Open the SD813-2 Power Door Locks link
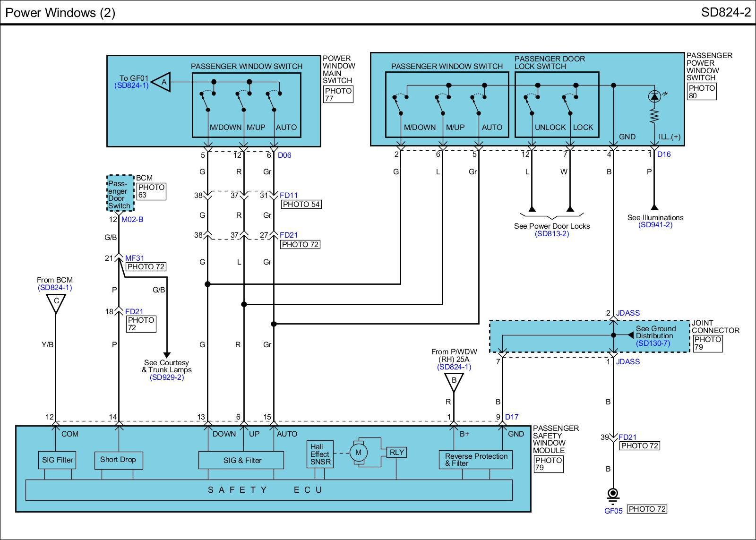This screenshot has width=756, height=540. pos(551,234)
